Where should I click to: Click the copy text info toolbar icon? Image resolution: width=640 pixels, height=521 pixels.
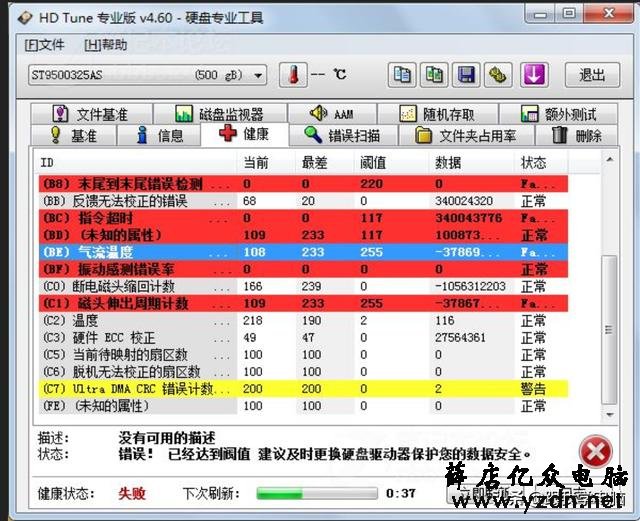(402, 75)
